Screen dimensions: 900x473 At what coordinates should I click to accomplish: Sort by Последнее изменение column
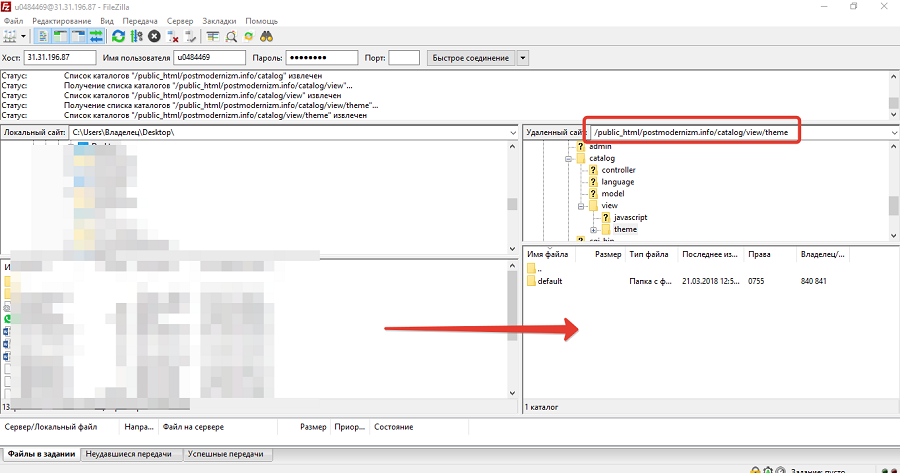[x=710, y=254]
